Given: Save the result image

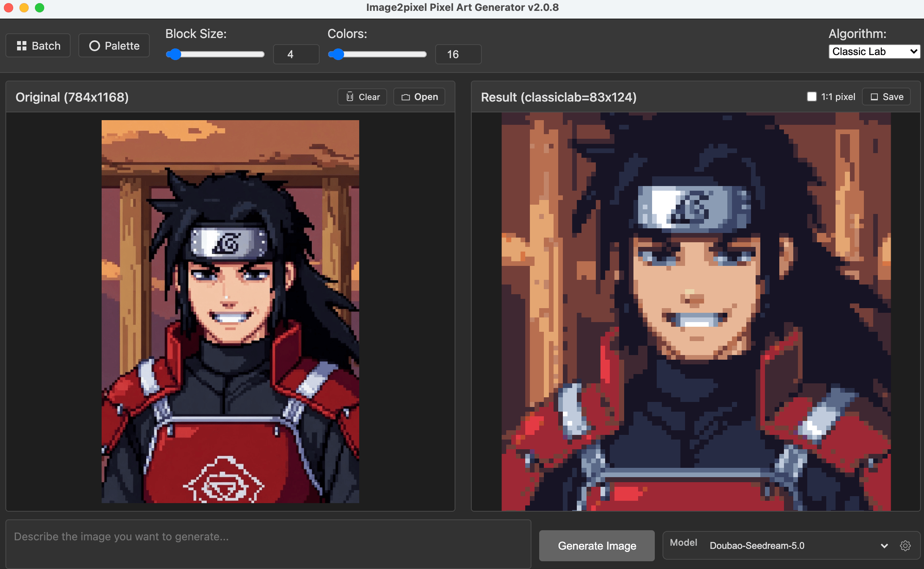Looking at the screenshot, I should [x=886, y=97].
